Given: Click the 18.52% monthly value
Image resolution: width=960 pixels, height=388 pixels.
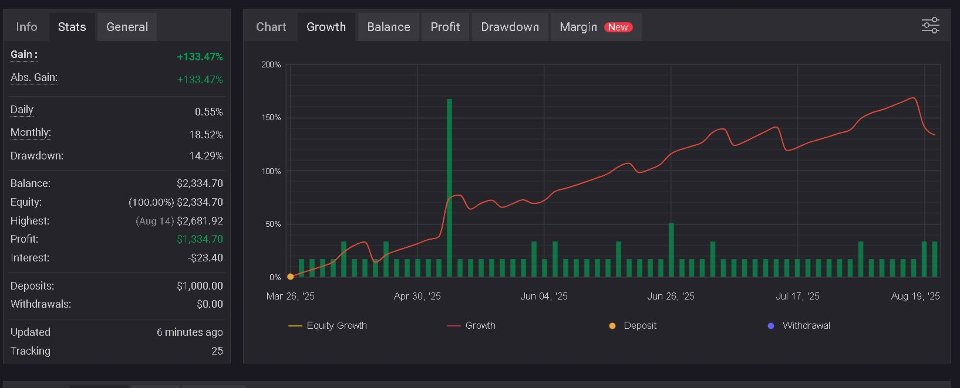Looking at the screenshot, I should point(206,134).
